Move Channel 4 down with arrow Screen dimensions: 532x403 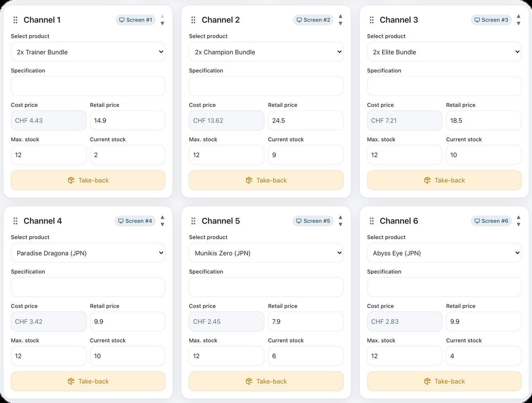click(162, 224)
